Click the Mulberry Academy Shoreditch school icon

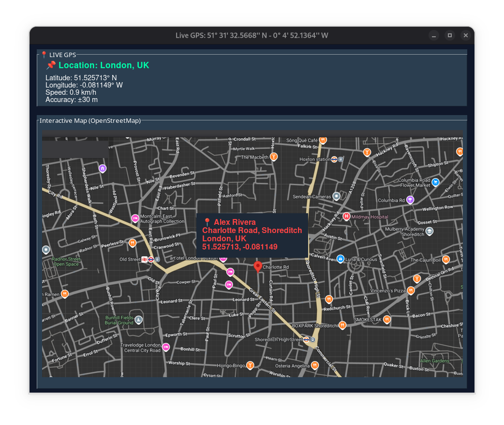point(429,231)
